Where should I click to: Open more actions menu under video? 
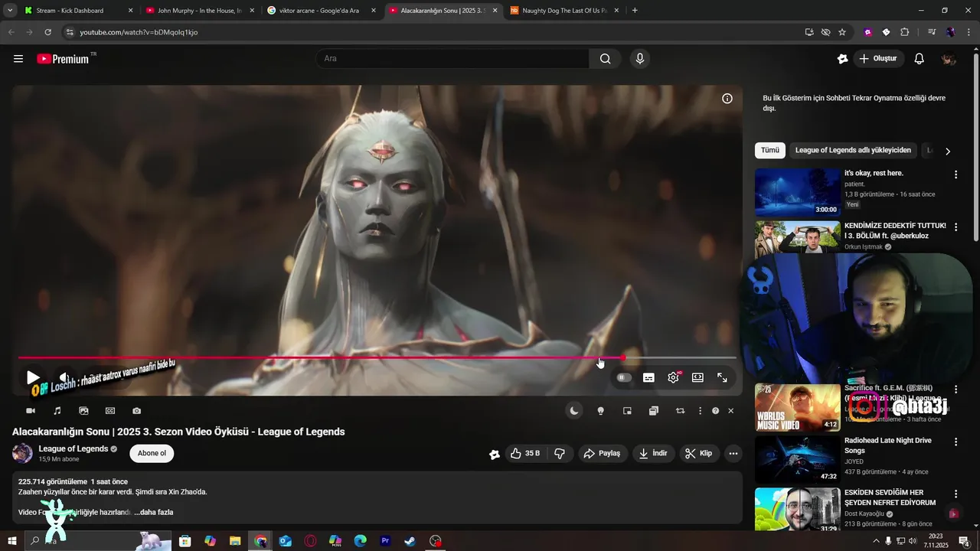point(733,454)
